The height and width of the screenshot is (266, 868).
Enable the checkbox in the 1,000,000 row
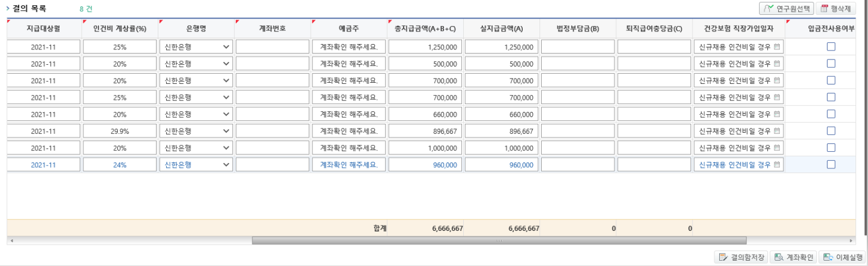click(831, 148)
